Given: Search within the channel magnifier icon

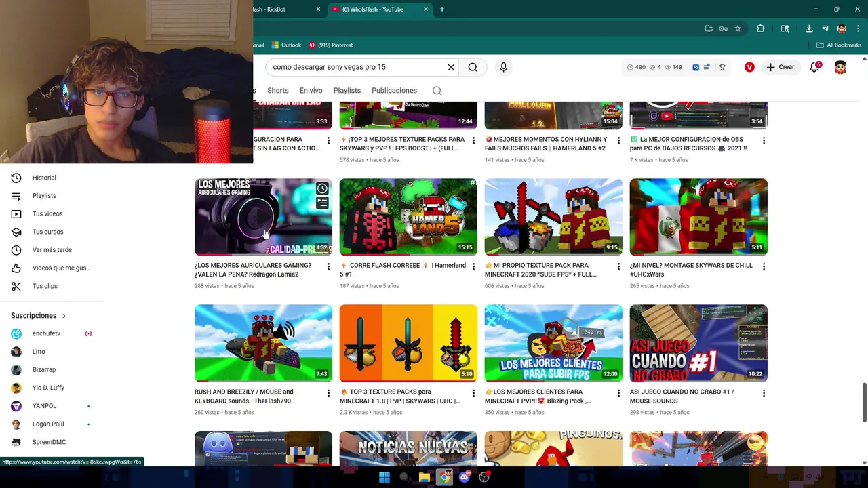Looking at the screenshot, I should (x=437, y=91).
